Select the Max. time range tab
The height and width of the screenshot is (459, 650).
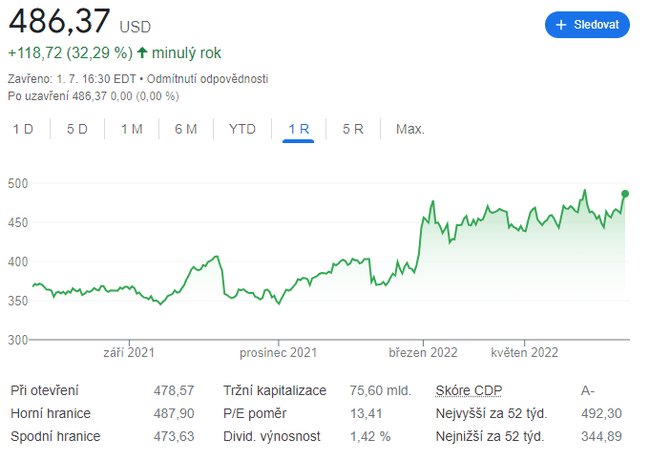coord(410,129)
